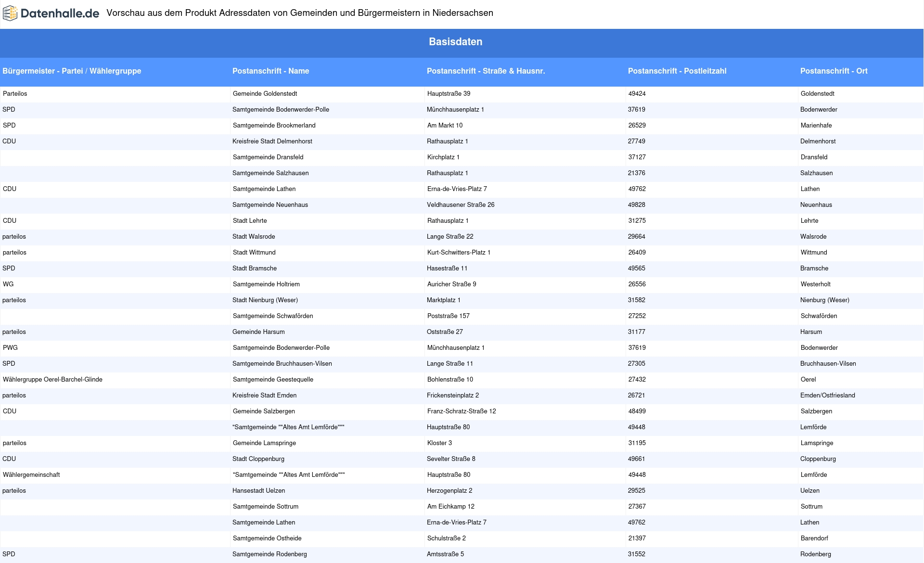This screenshot has height=563, width=924.
Task: Select Ort cell Marienhafe
Action: coord(816,126)
